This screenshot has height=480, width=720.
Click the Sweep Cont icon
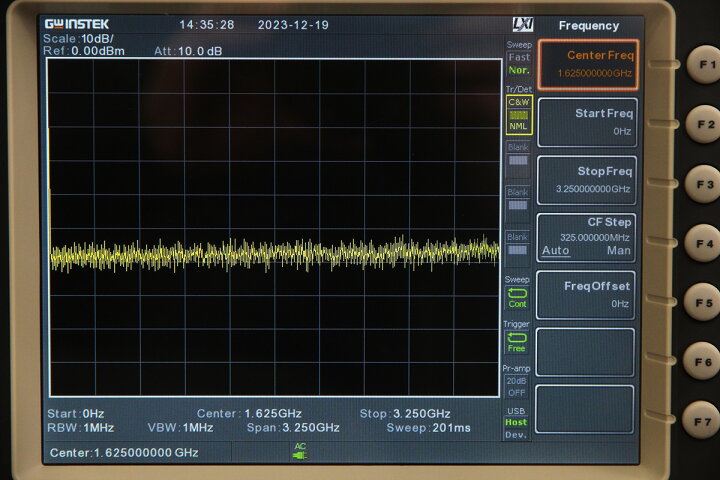[x=517, y=298]
